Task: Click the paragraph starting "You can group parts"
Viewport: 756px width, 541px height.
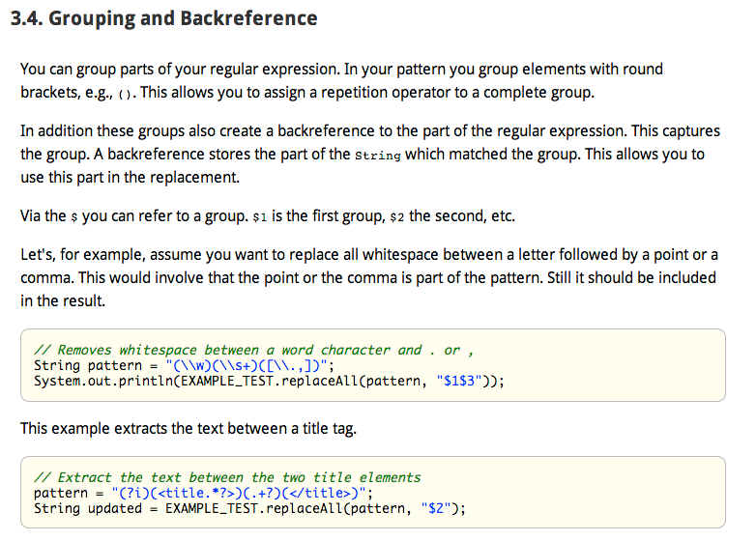Action: click(x=341, y=81)
